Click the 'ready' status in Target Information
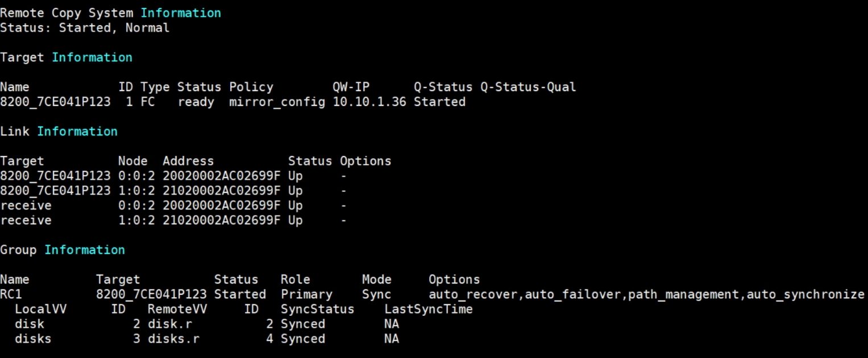868x358 pixels. click(x=196, y=102)
